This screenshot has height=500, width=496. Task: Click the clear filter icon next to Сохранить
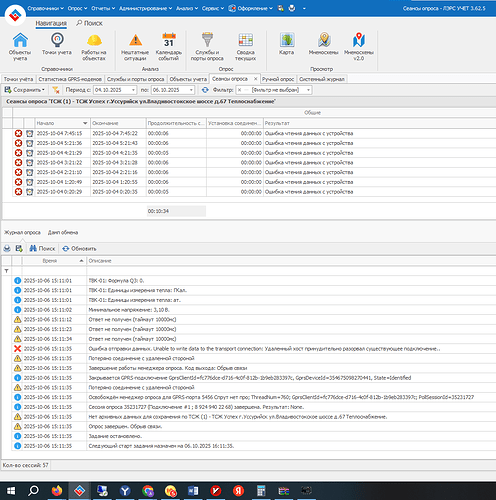(x=56, y=90)
